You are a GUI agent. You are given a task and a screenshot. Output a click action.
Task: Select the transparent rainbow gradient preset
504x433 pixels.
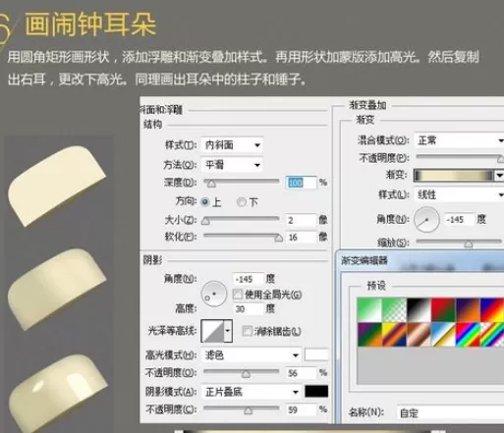pyautogui.click(x=492, y=334)
